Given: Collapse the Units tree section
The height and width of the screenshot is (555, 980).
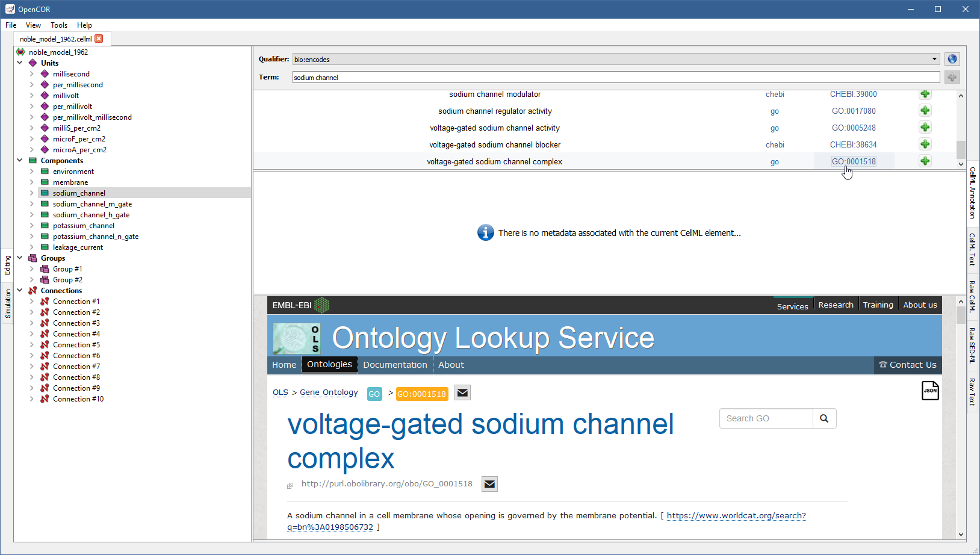Looking at the screenshot, I should point(20,63).
